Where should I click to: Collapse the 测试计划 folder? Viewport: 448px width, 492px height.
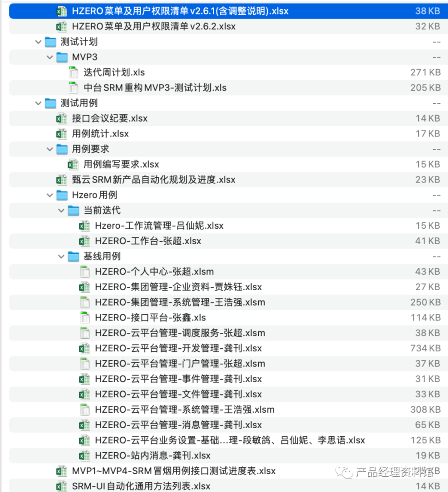coord(38,42)
